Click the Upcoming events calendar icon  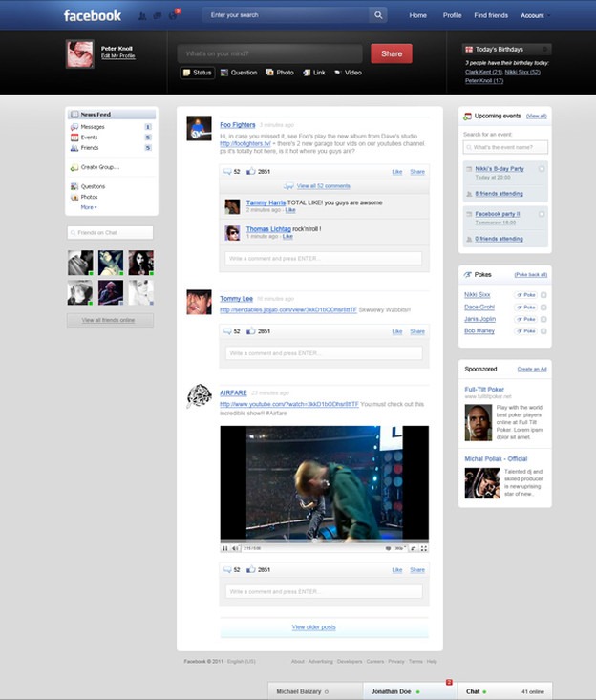(x=467, y=117)
